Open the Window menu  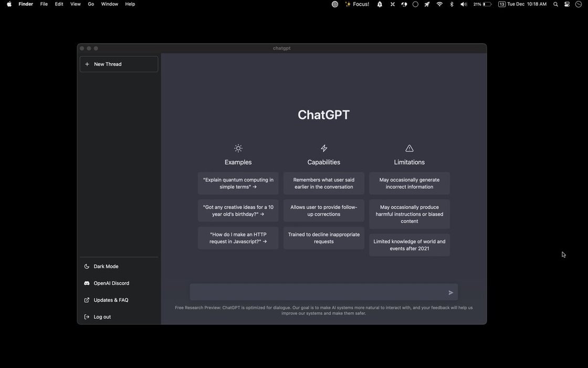(x=109, y=4)
